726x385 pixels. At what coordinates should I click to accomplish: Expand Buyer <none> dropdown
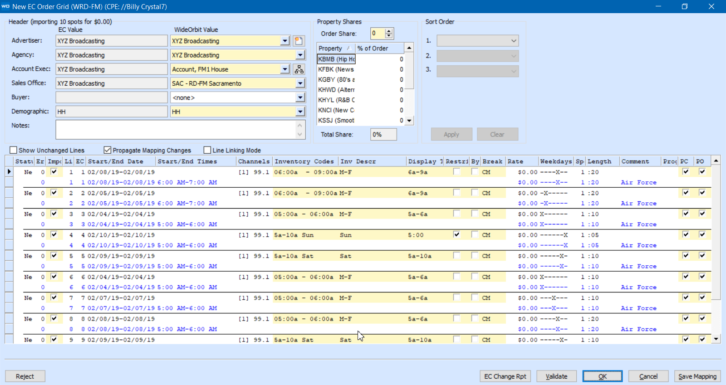click(300, 98)
